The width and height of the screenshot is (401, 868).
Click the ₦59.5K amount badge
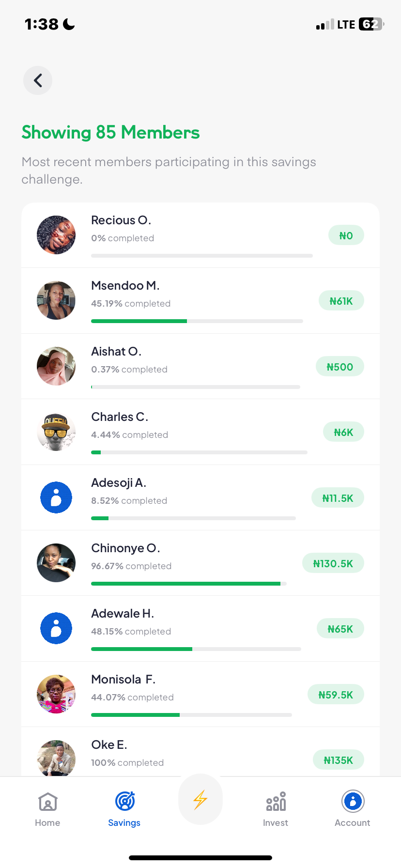click(x=336, y=695)
